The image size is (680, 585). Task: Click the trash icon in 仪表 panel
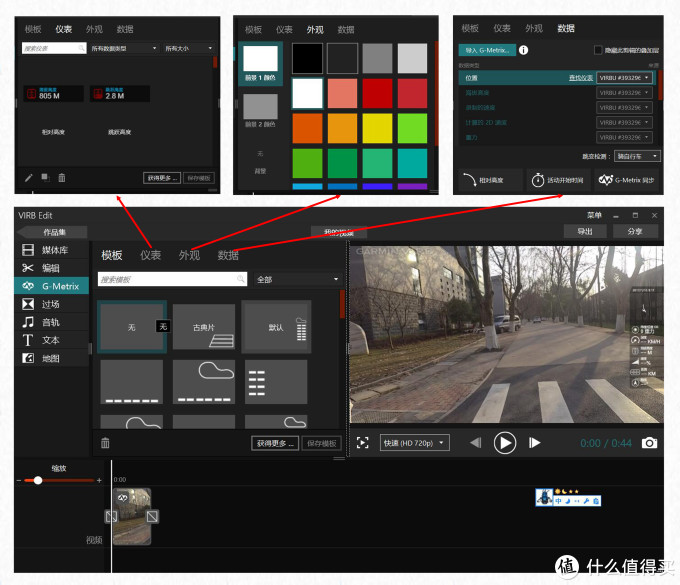[x=62, y=177]
